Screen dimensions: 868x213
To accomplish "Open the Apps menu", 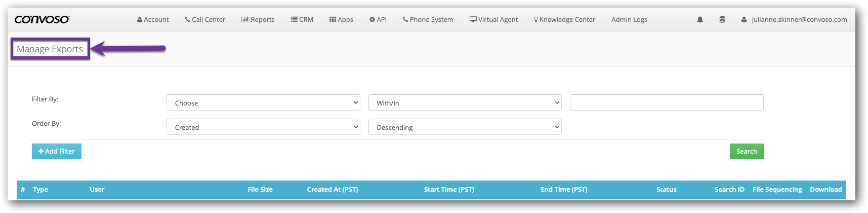I will 341,20.
